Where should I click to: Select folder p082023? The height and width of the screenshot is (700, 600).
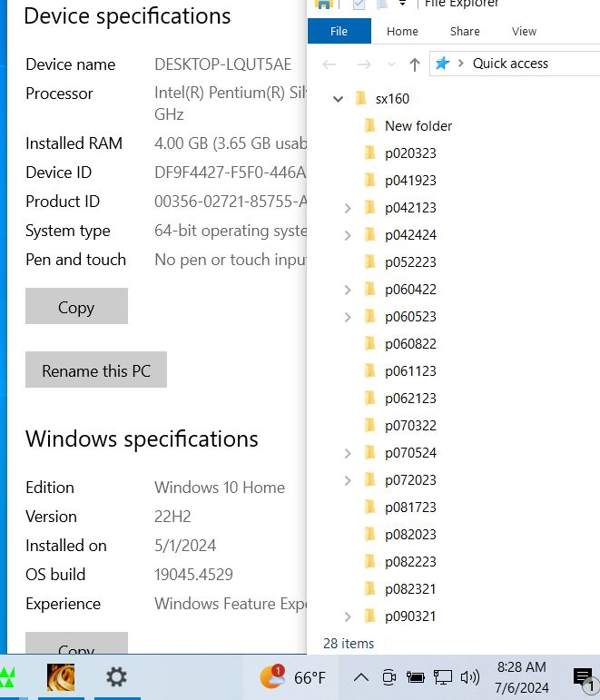click(x=410, y=535)
